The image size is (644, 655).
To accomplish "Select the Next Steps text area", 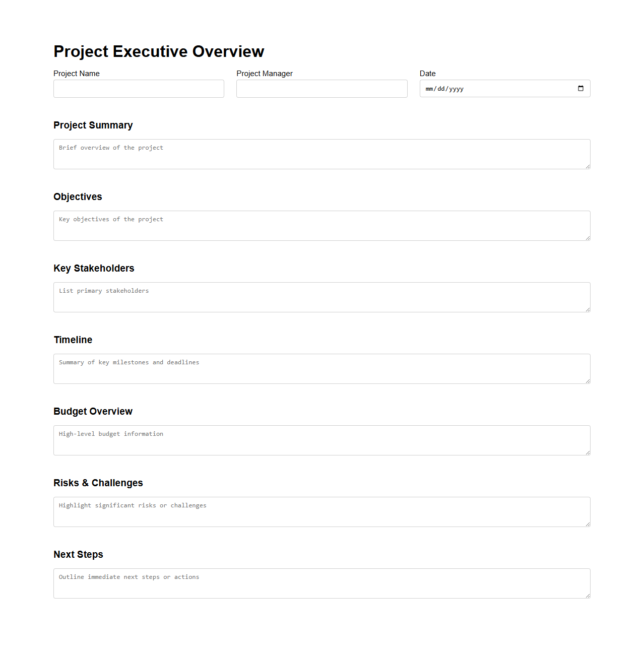I will point(321,583).
